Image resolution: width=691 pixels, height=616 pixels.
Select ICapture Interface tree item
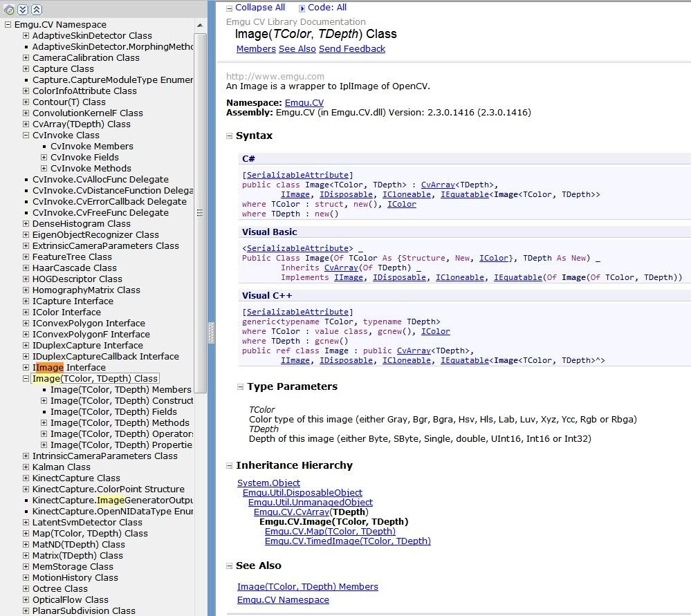73,301
